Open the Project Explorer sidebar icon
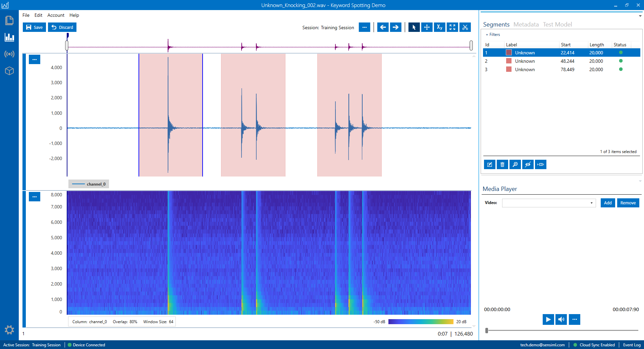The height and width of the screenshot is (349, 644). click(x=9, y=20)
